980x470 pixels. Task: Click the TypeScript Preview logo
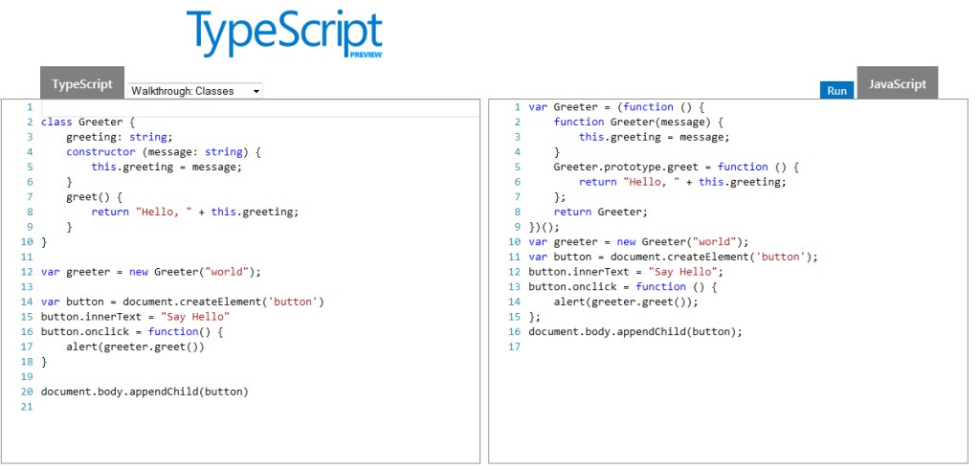pos(284,34)
